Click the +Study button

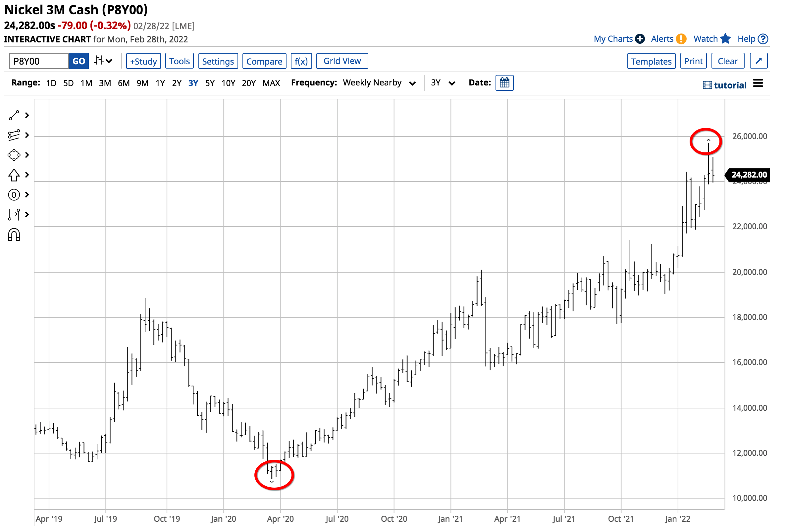pyautogui.click(x=143, y=61)
